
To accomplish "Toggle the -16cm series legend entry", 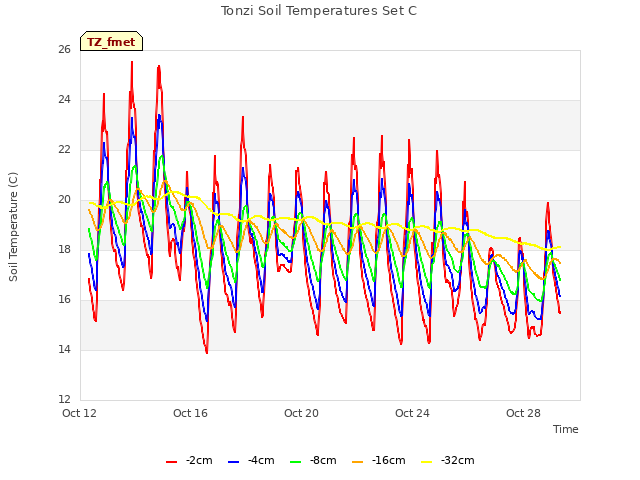I will [378, 460].
